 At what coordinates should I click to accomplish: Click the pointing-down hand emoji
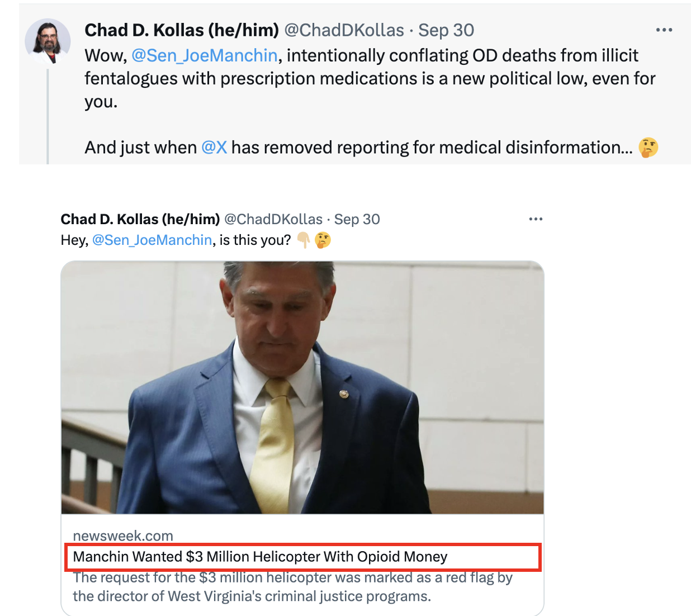pos(304,240)
